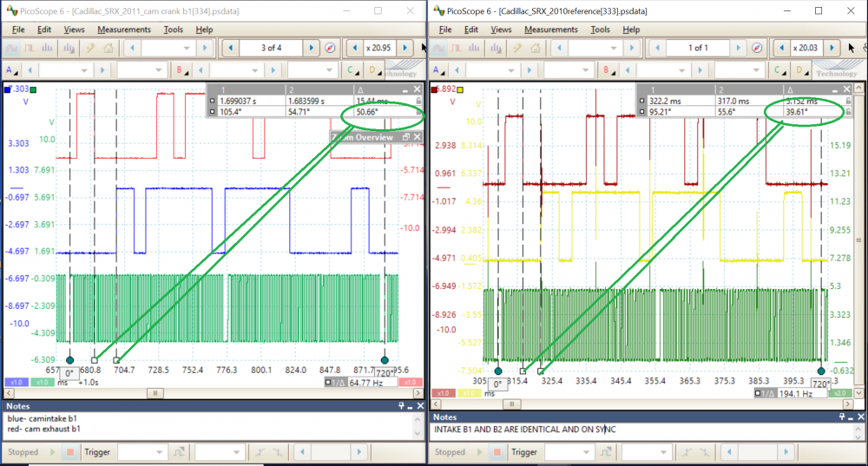Open Channel B options in the right window
The image size is (868, 466).
tap(606, 69)
